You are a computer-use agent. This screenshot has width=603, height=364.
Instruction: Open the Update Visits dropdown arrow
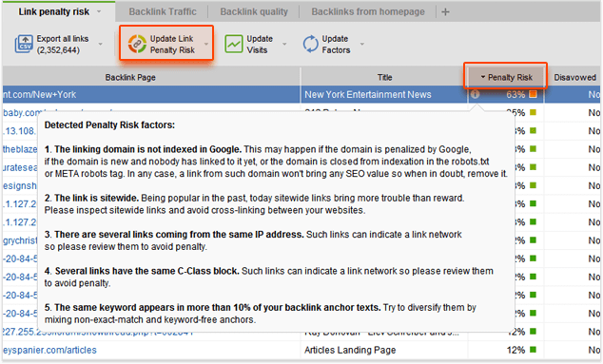284,44
